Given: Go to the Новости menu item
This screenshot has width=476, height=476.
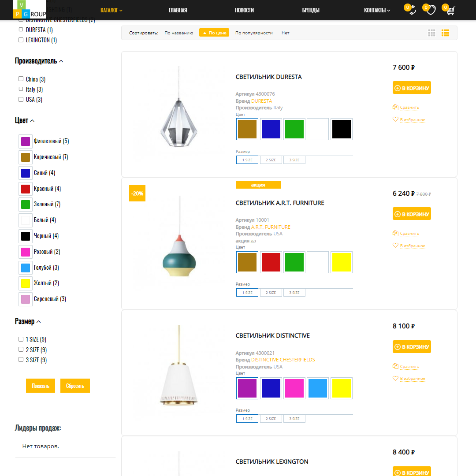Looking at the screenshot, I should [x=244, y=10].
